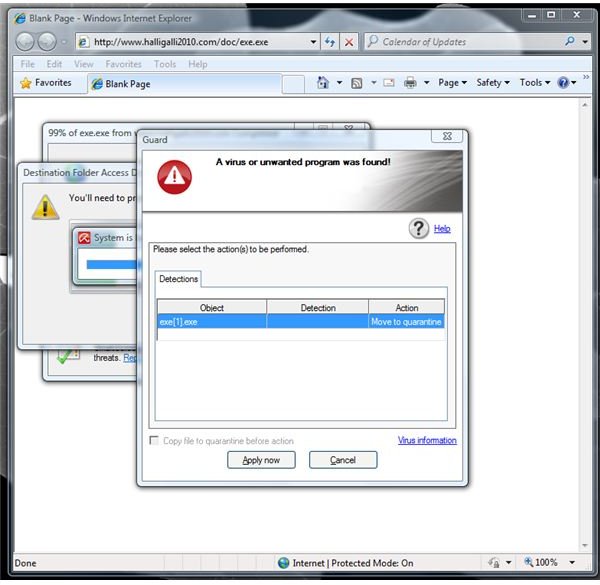Expand the Feeds dropdown arrow

click(373, 83)
